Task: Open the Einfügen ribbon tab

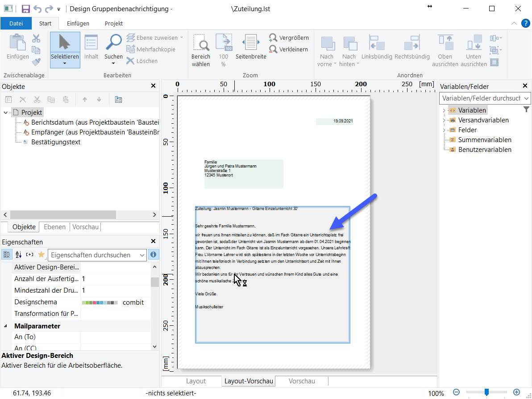Action: 78,23
